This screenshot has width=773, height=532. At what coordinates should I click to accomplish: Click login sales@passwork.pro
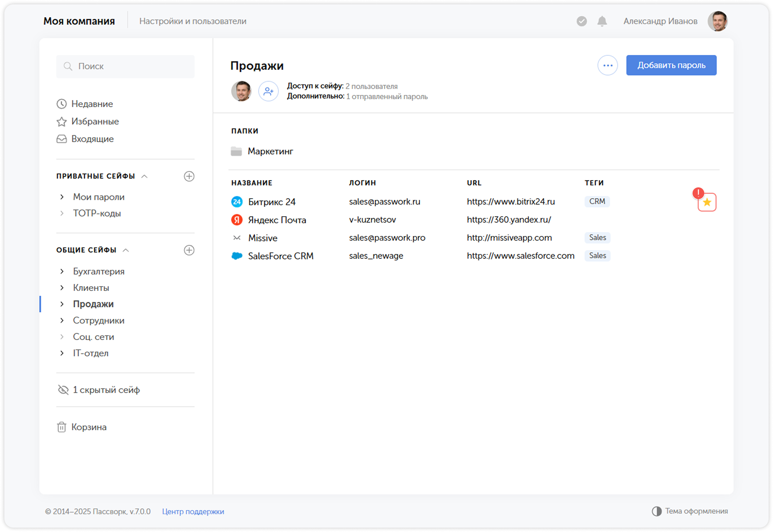pyautogui.click(x=387, y=237)
